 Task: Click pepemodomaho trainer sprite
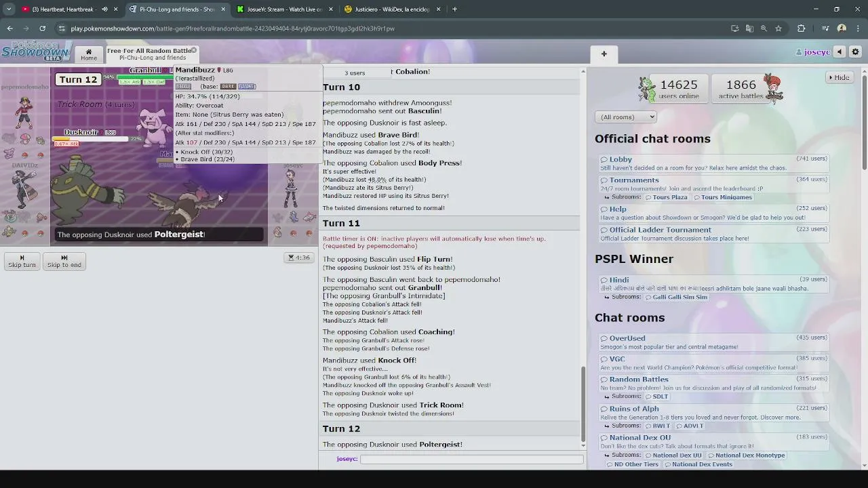click(24, 113)
